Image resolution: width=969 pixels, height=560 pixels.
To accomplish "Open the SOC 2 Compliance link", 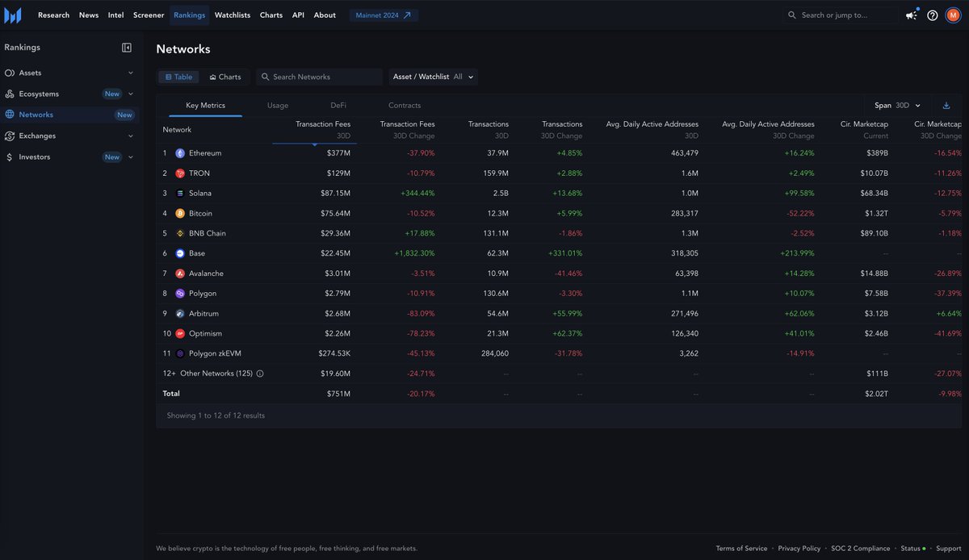I will point(861,549).
